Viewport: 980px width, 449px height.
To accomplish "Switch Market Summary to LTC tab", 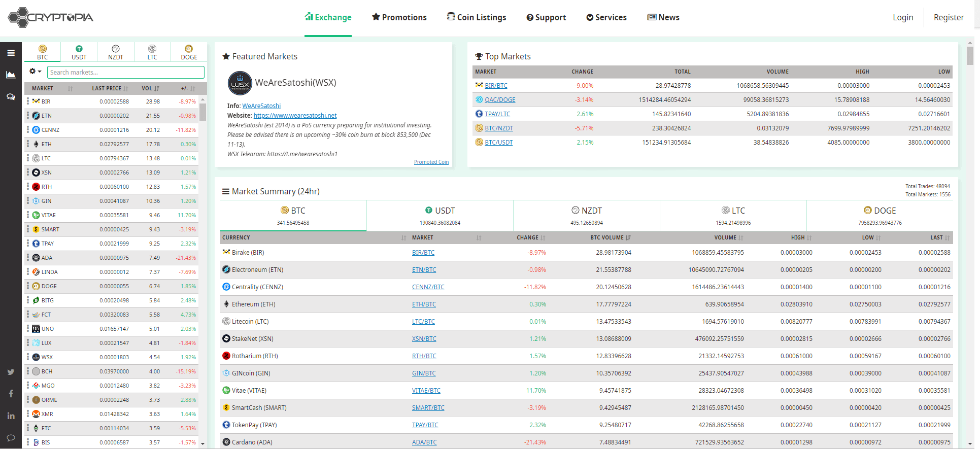I will 733,216.
